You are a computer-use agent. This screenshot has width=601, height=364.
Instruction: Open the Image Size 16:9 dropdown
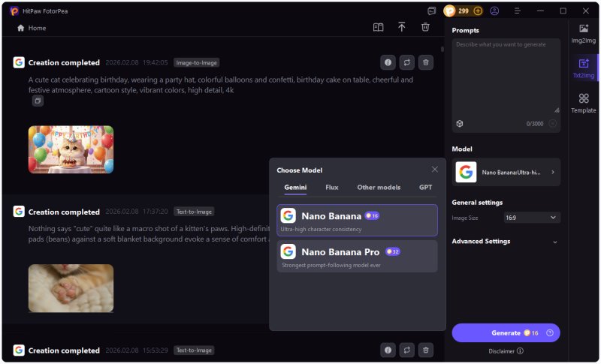532,218
